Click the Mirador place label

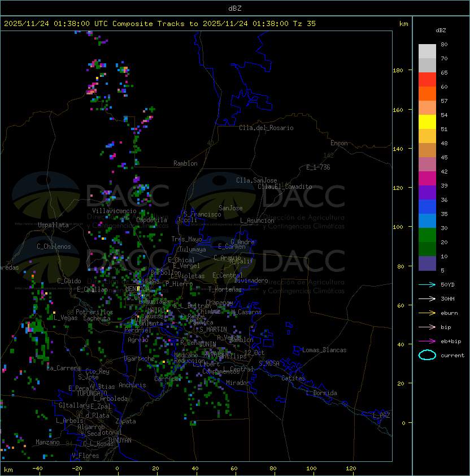coord(238,383)
